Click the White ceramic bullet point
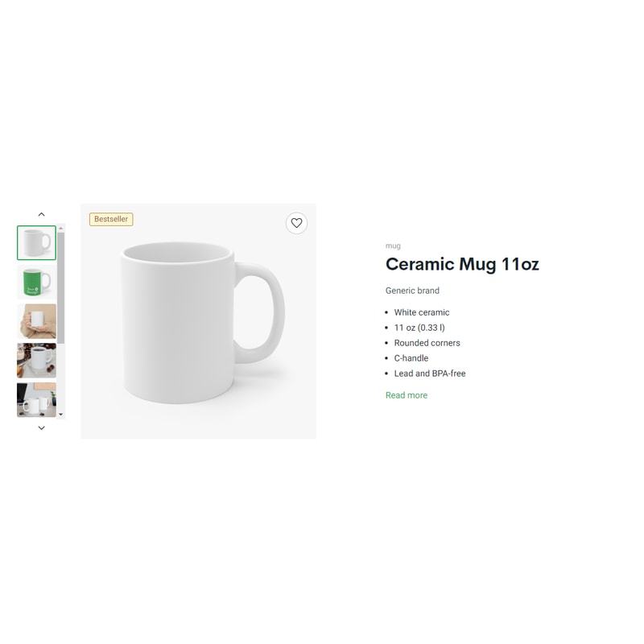644x644 pixels. (x=422, y=312)
